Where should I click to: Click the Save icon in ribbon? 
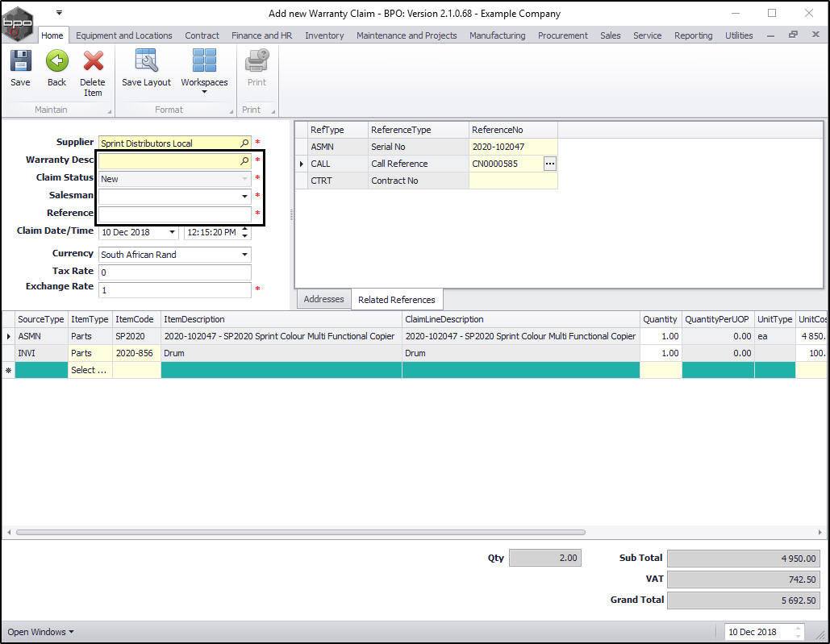21,60
